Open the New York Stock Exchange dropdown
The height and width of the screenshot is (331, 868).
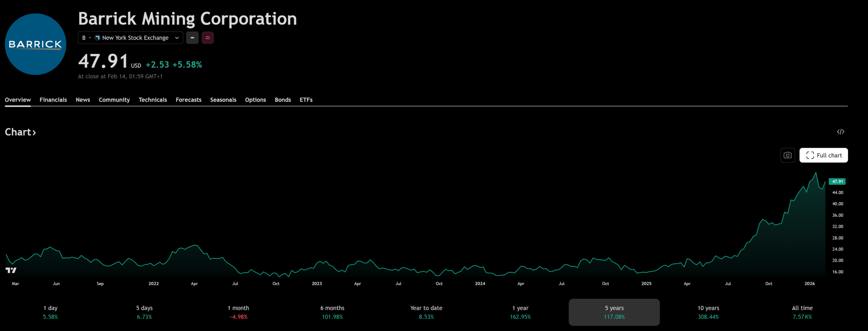click(x=131, y=38)
